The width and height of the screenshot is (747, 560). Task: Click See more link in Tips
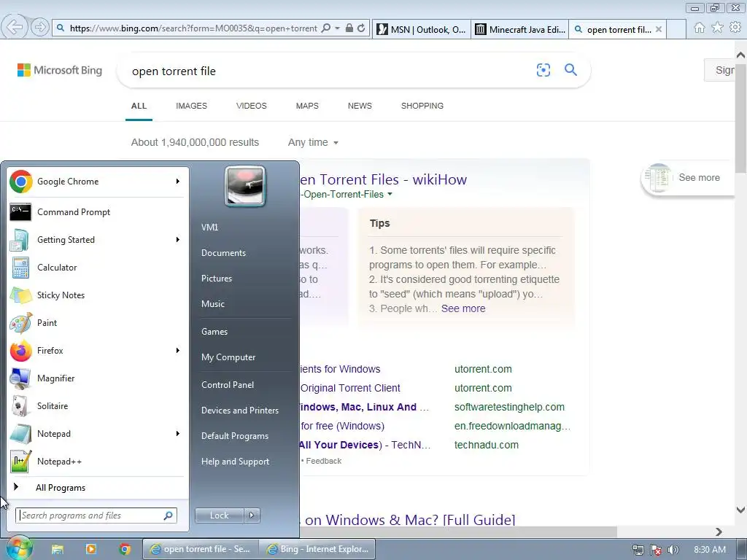pos(463,308)
